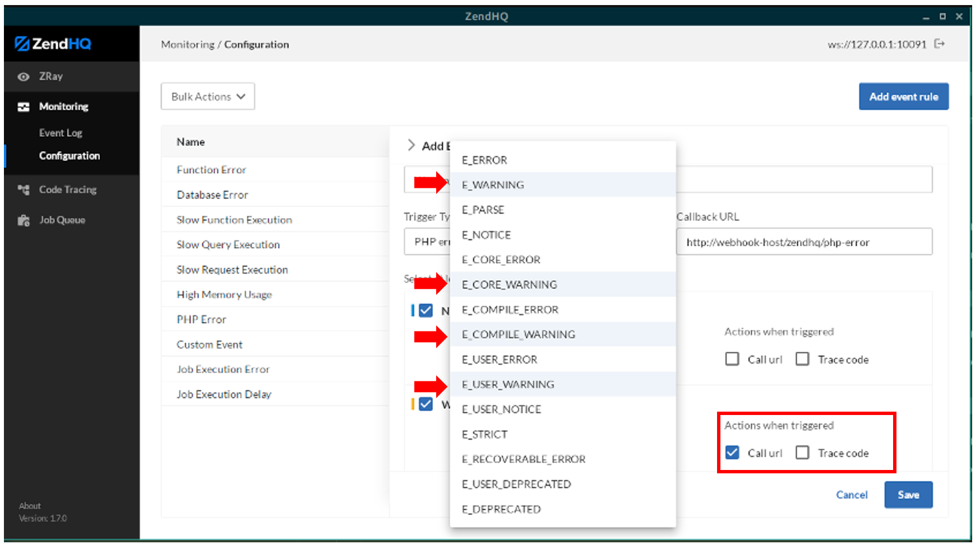Select E_ERROR from the list
The width and height of the screenshot is (980, 544).
563,160
